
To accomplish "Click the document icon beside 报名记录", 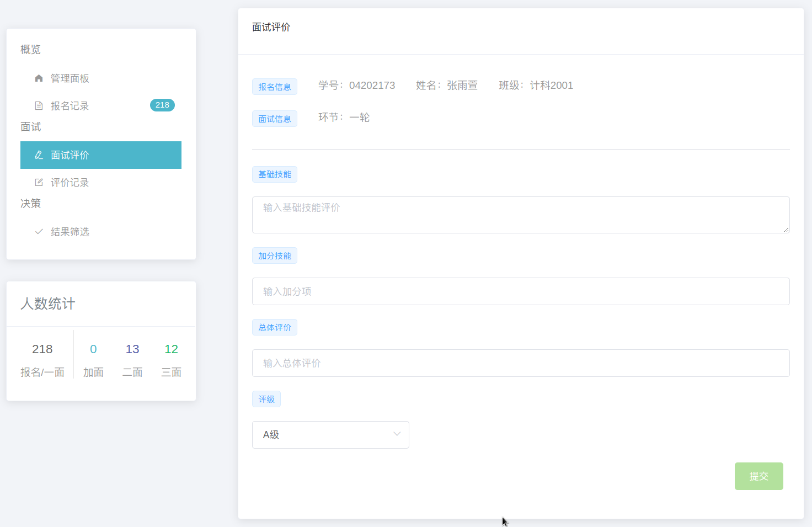I will coord(39,106).
